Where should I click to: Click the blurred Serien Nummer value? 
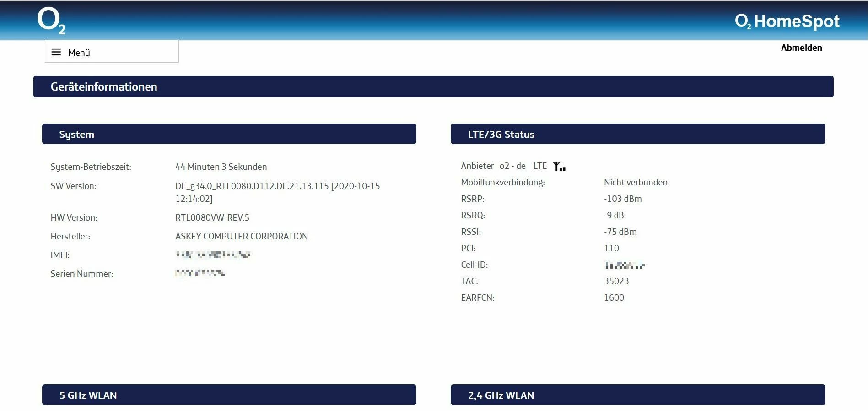(200, 274)
